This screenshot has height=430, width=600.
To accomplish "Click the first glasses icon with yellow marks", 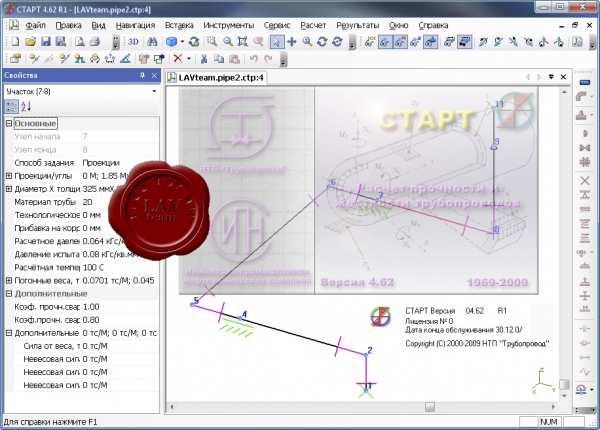I will pos(369,41).
